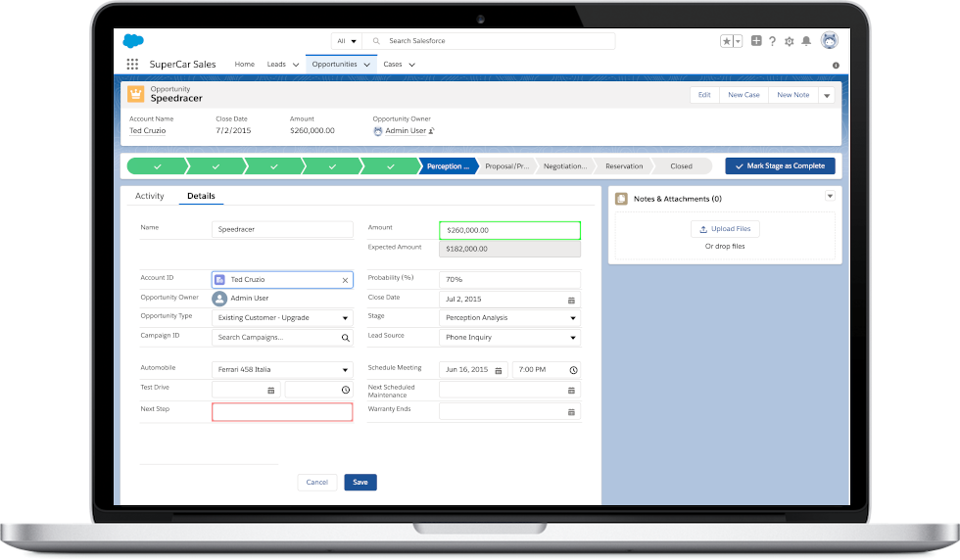Click the New Case button
The width and height of the screenshot is (960, 560).
pos(744,95)
